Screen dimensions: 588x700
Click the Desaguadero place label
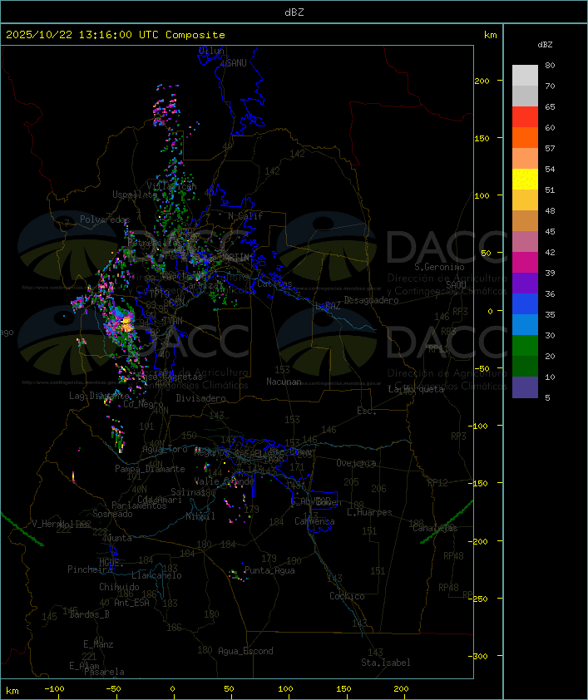coord(372,300)
